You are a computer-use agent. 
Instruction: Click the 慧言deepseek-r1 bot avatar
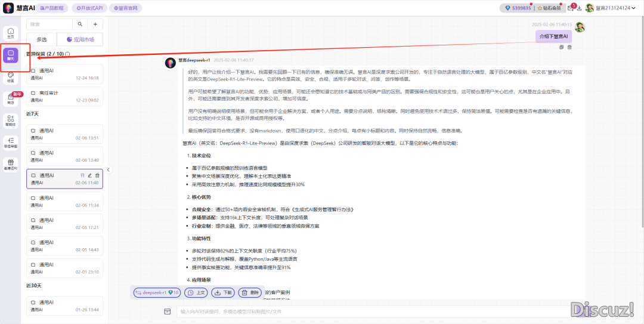(171, 63)
